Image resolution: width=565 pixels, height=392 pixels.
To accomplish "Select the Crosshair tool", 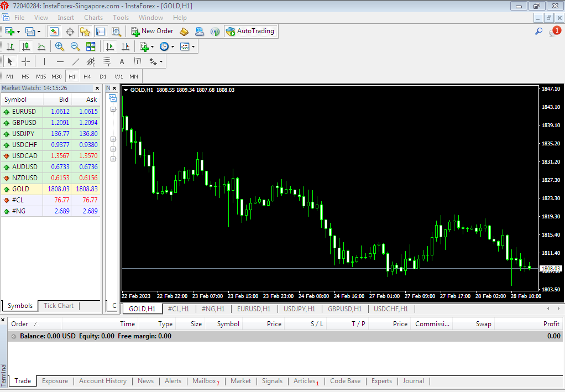I will [x=25, y=61].
